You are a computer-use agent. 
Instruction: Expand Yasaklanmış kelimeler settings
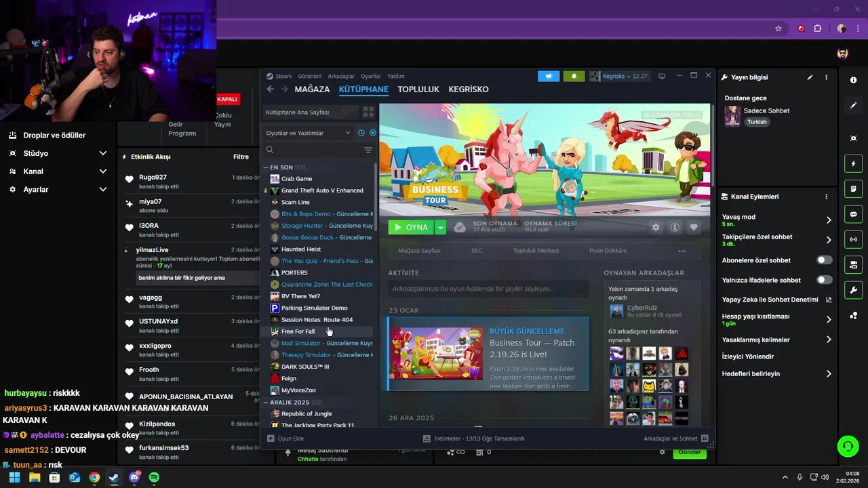tap(829, 340)
